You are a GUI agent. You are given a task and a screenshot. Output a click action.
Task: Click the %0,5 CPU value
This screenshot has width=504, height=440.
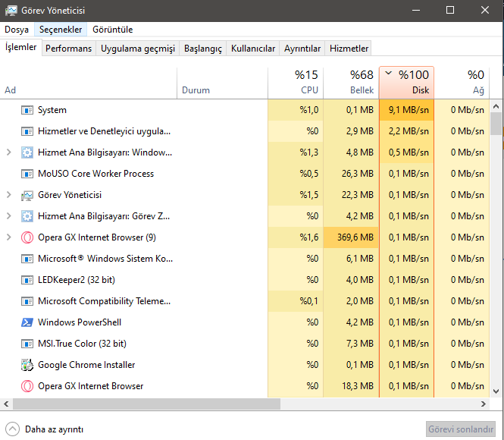[x=309, y=174]
